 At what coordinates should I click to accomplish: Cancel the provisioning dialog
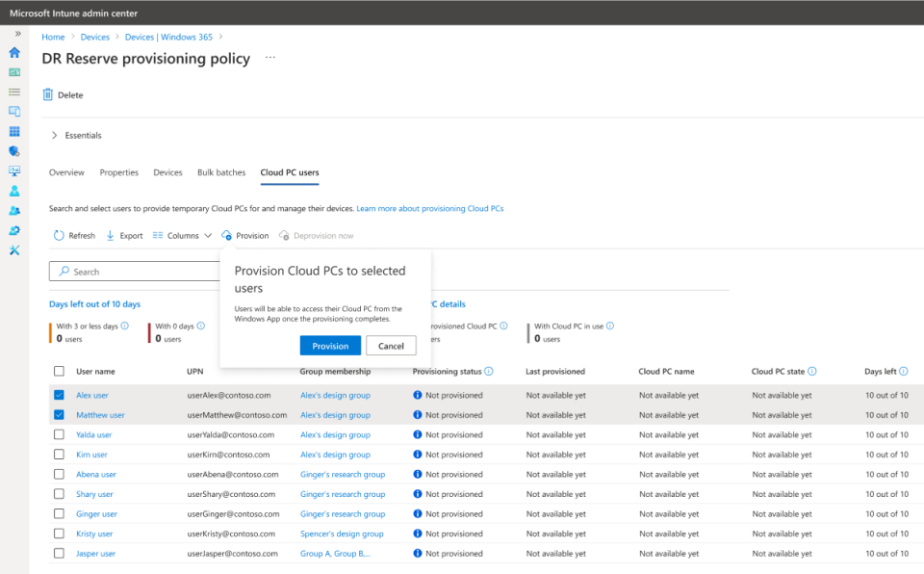click(x=391, y=346)
